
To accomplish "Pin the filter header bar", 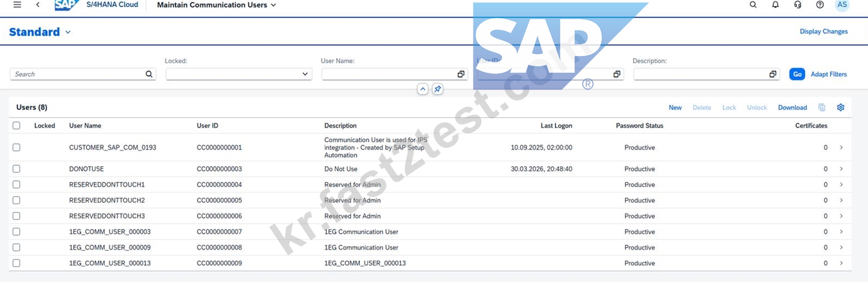I will tap(438, 89).
